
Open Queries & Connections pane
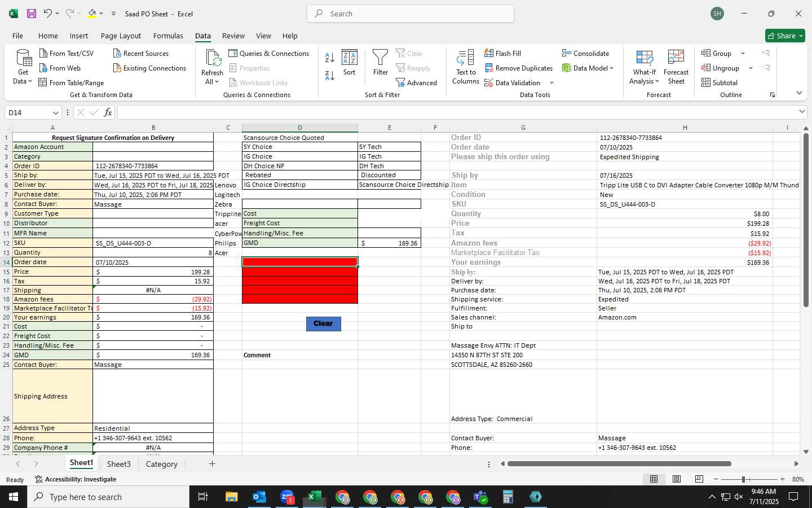click(269, 53)
